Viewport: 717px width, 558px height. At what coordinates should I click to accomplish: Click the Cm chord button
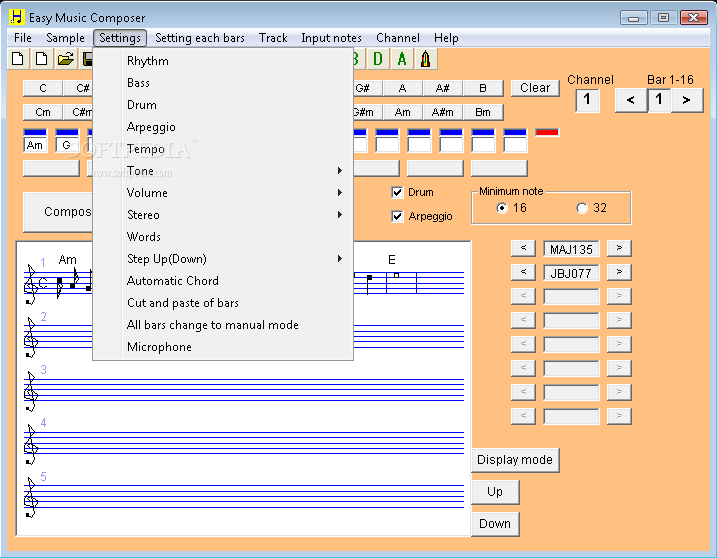43,112
